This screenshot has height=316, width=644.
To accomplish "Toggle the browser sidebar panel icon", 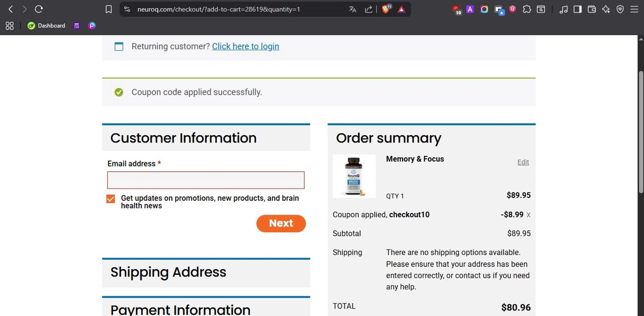I will pos(577,9).
